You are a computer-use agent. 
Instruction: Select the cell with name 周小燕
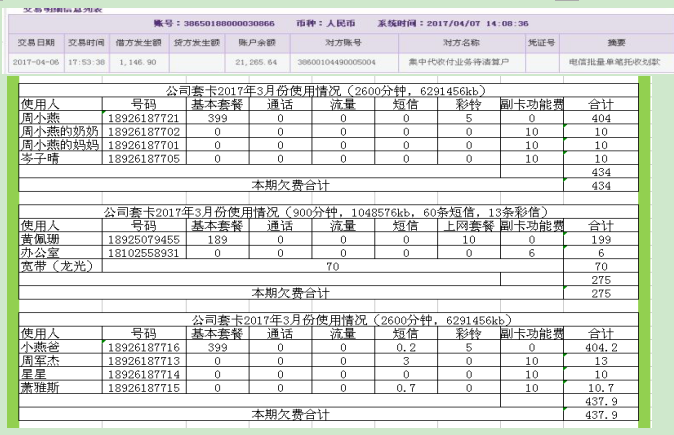point(45,118)
